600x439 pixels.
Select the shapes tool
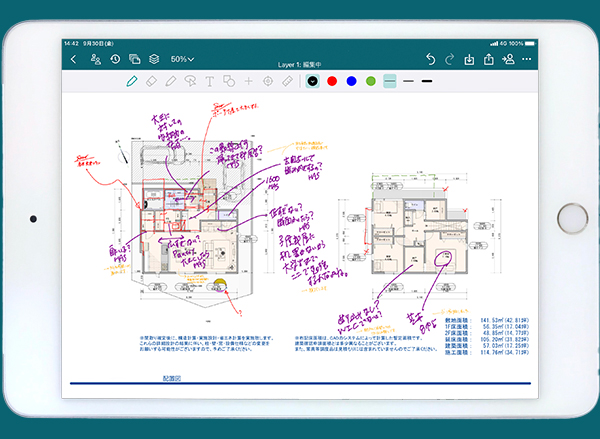pos(229,80)
